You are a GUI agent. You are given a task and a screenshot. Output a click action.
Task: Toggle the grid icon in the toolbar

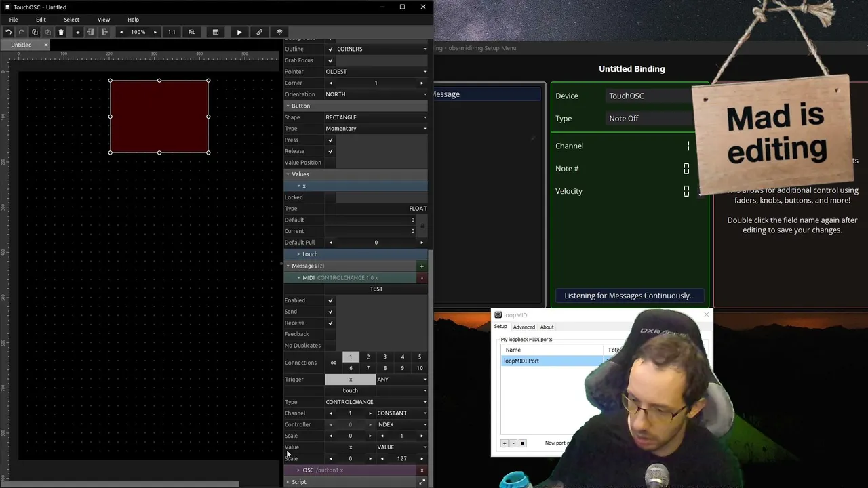point(216,32)
